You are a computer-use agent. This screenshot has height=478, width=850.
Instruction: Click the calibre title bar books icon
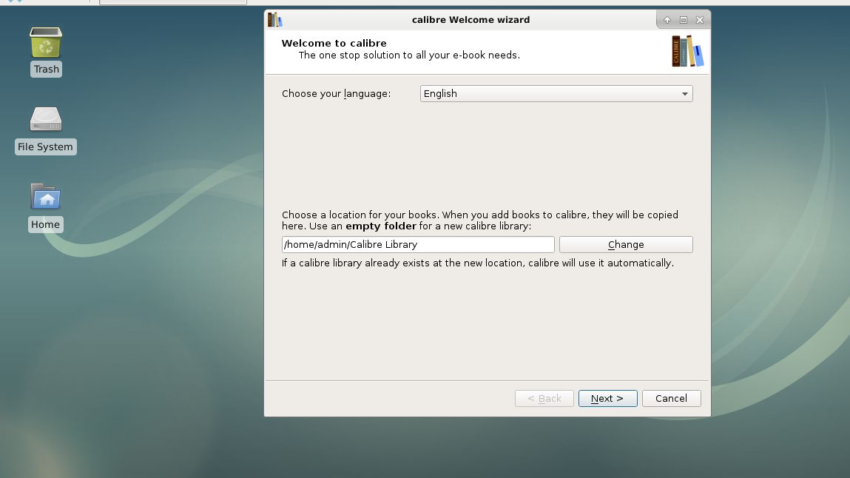click(275, 20)
